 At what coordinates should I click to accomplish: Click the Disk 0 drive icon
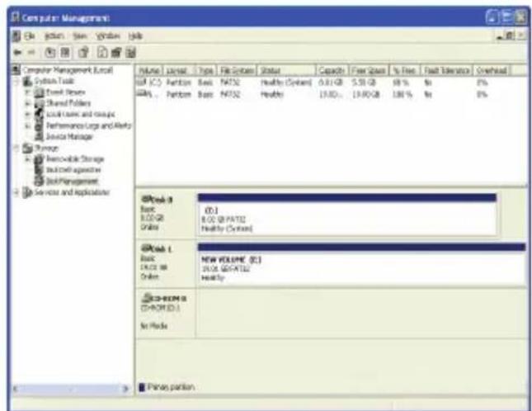click(146, 199)
